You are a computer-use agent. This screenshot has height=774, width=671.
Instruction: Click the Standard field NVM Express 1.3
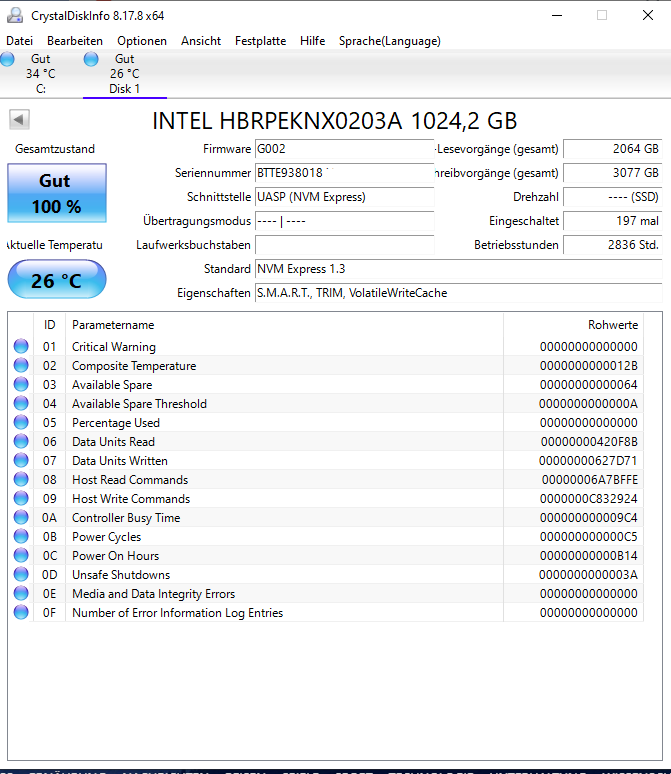pyautogui.click(x=458, y=269)
